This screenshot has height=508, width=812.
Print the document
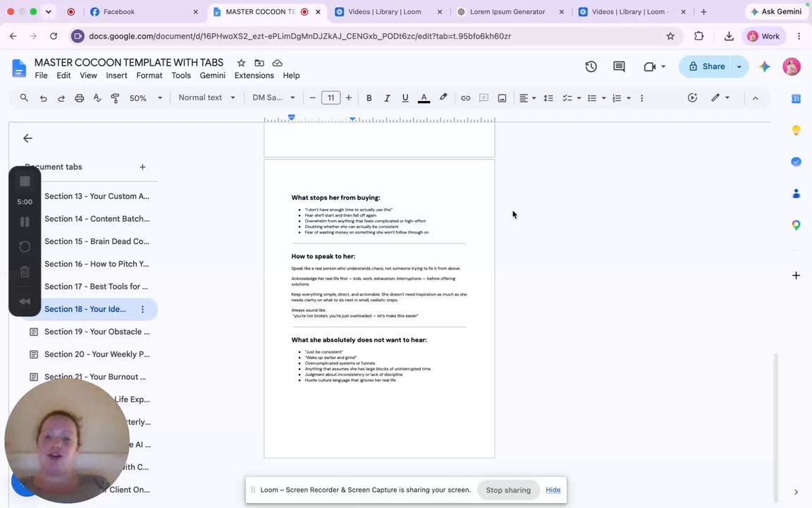79,98
